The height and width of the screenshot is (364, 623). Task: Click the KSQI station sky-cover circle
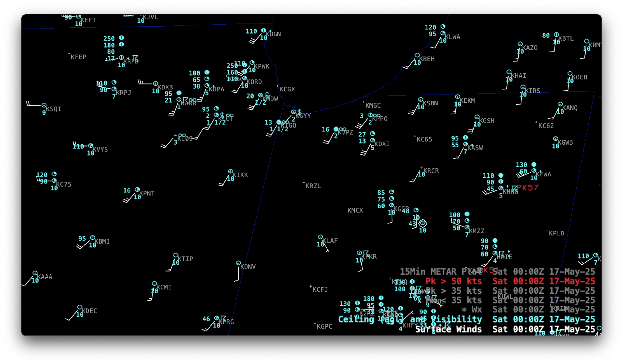[x=44, y=105]
